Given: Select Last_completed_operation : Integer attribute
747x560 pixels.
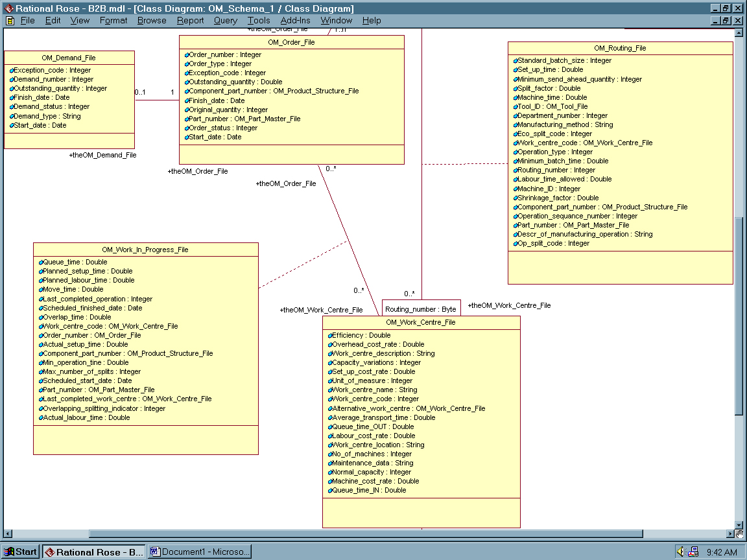Looking at the screenshot, I should click(x=96, y=299).
